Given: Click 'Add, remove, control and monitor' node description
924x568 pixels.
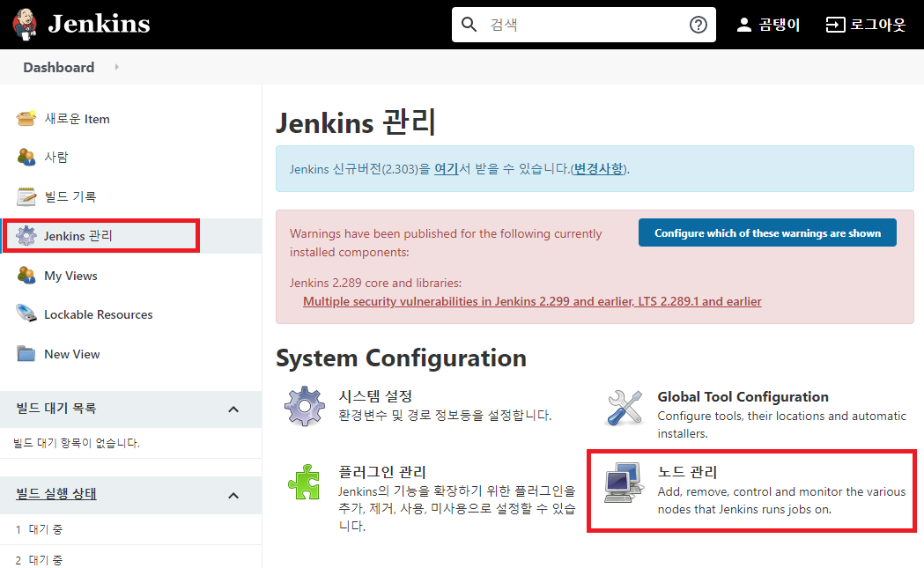Looking at the screenshot, I should click(x=781, y=500).
